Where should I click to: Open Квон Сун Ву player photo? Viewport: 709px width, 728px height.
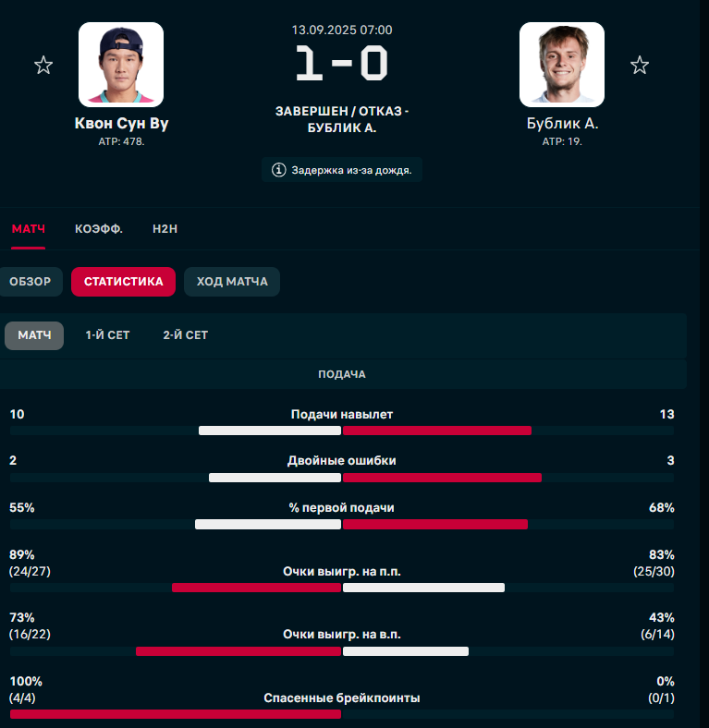tap(121, 65)
